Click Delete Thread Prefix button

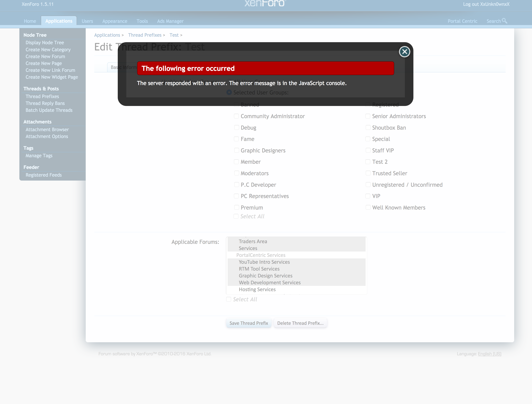300,323
